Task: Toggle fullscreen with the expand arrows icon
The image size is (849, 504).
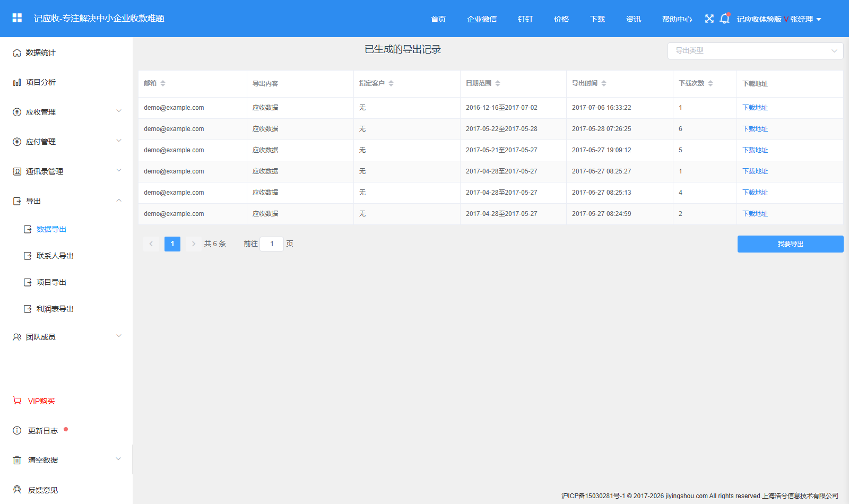Action: tap(709, 19)
